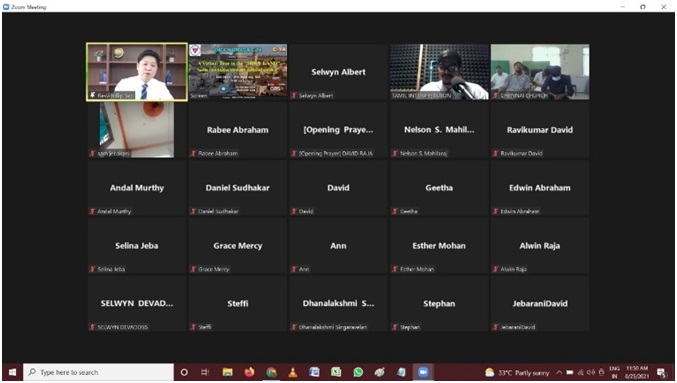Select the Dhanalakshmi Singaravelan participant tile

[x=338, y=303]
